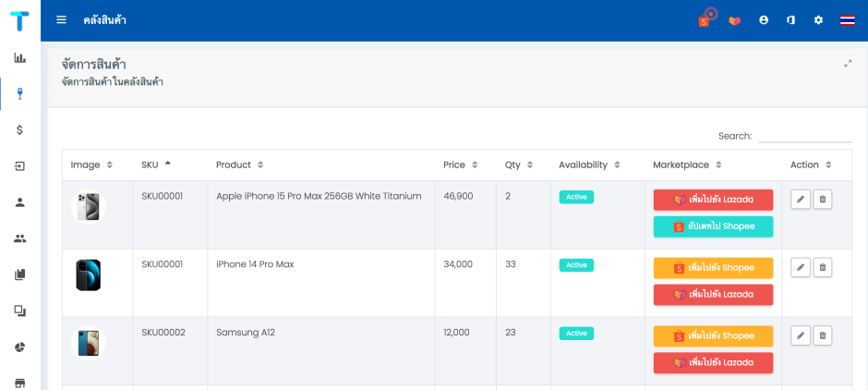Sort the table by Qty column
The width and height of the screenshot is (868, 390).
click(517, 165)
